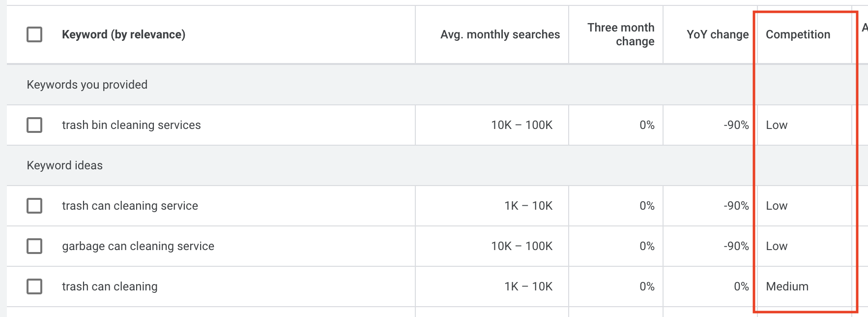Click the 'Keywords you provided' section row
Image resolution: width=868 pixels, height=317 pixels.
click(x=87, y=85)
